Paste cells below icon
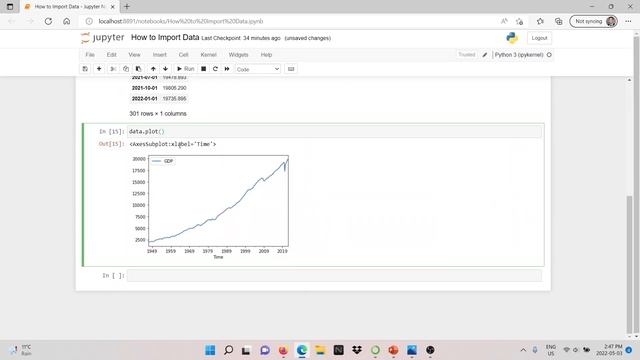 [138, 69]
